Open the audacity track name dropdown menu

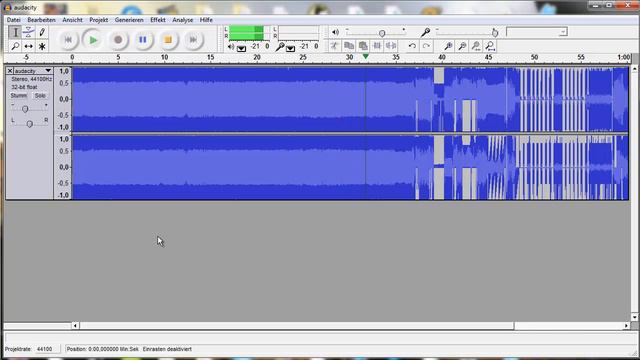(33, 71)
